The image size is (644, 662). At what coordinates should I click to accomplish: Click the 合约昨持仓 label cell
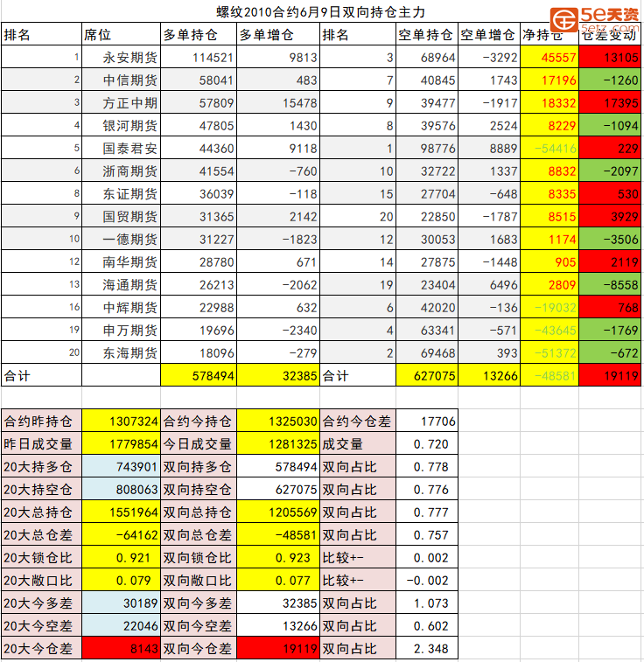pos(41,421)
